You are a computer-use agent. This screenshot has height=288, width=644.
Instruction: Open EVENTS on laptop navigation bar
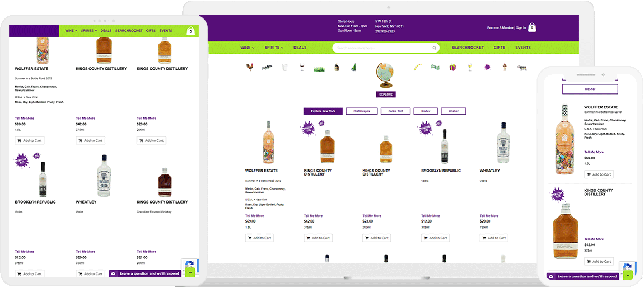click(523, 48)
